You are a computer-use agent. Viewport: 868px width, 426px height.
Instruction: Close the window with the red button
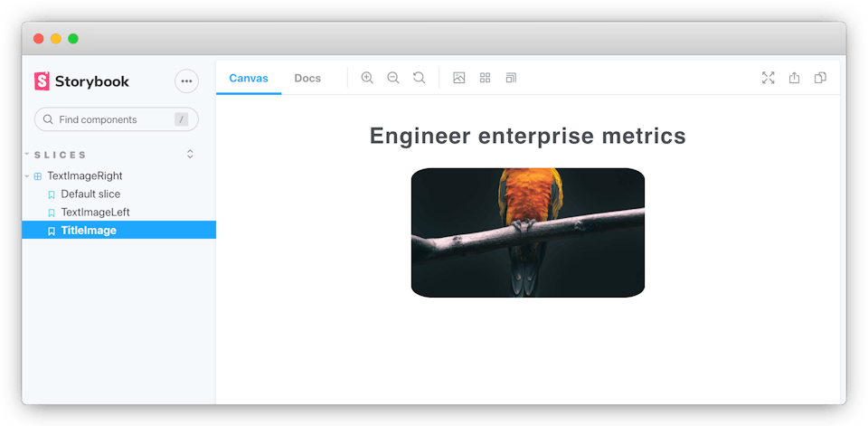(38, 39)
